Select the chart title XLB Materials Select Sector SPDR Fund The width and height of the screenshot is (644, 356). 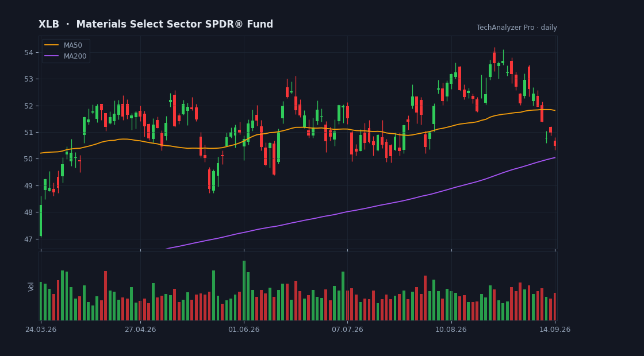(156, 24)
